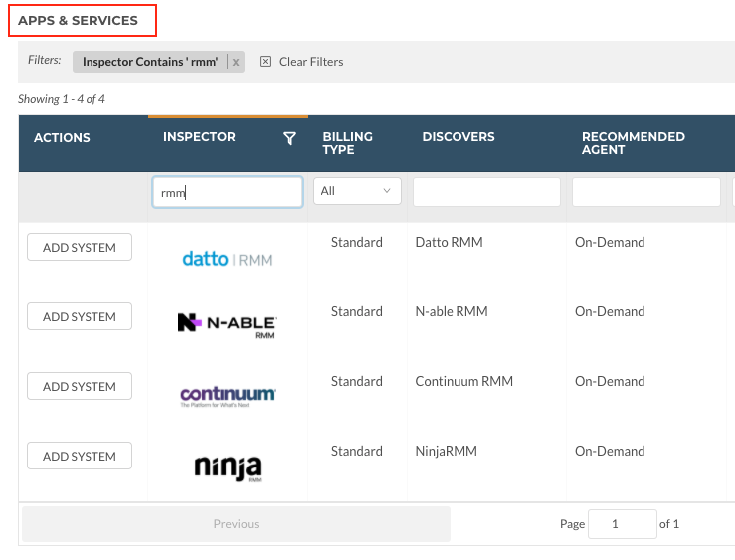This screenshot has width=735, height=560.
Task: Click the Apps & Services heading
Action: (78, 21)
